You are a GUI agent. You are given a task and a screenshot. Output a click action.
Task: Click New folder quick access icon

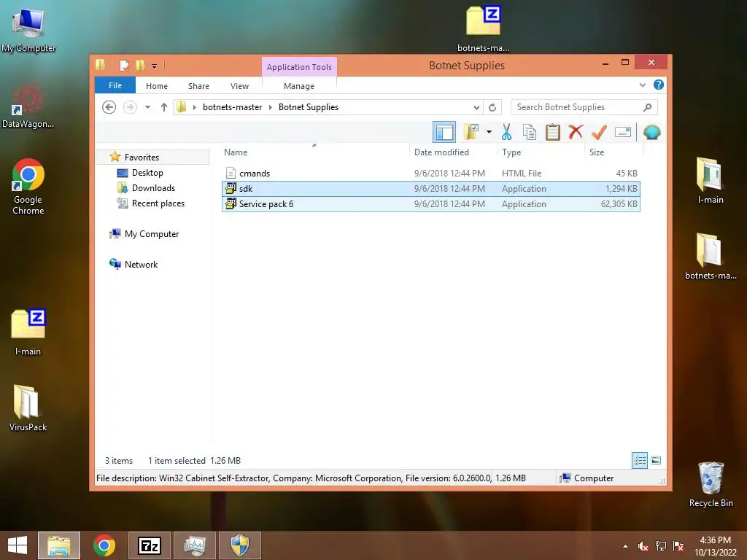pyautogui.click(x=140, y=65)
